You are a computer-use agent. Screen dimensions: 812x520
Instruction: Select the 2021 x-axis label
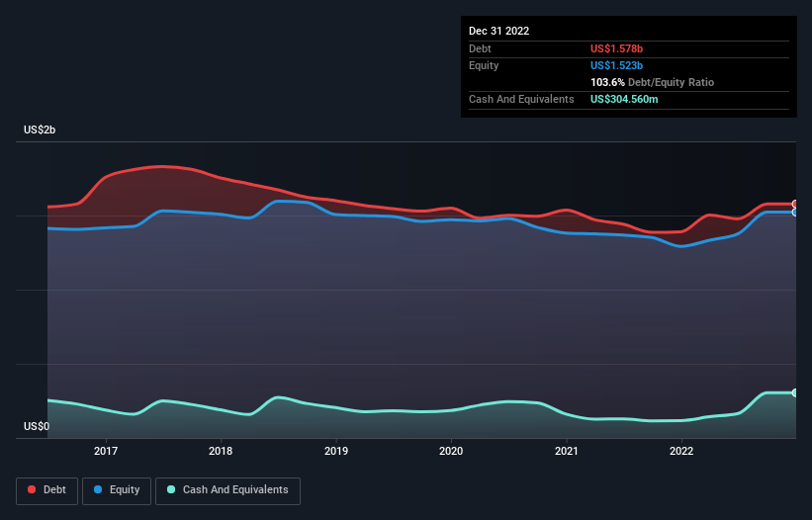click(x=567, y=451)
